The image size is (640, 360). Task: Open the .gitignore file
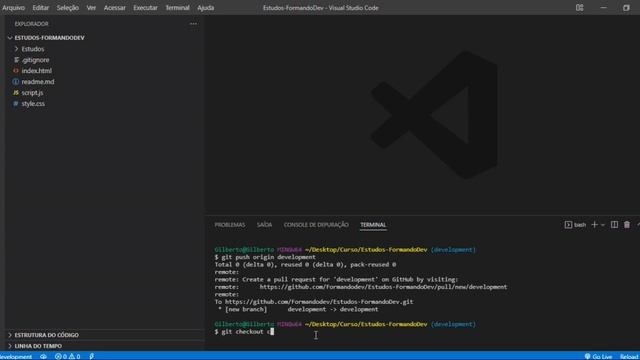36,60
